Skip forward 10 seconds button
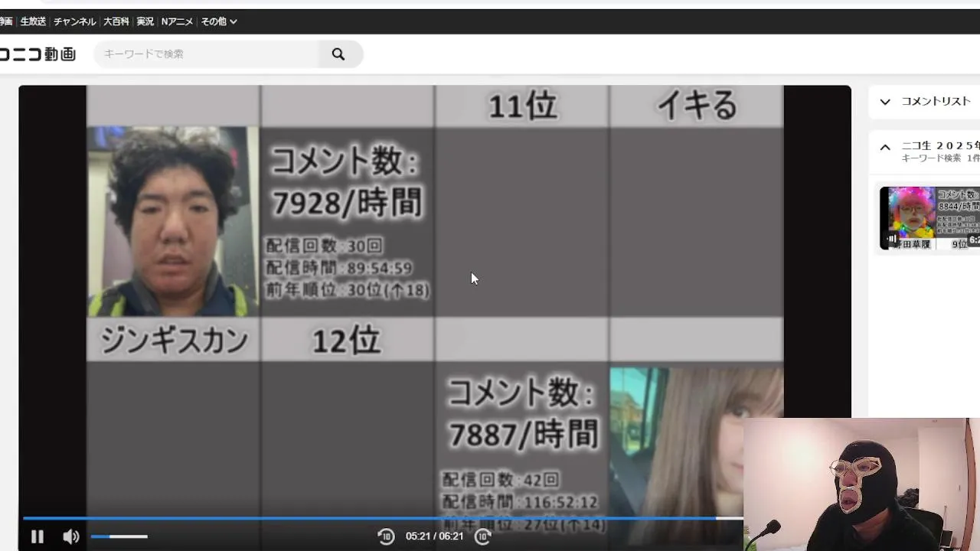 pyautogui.click(x=482, y=536)
